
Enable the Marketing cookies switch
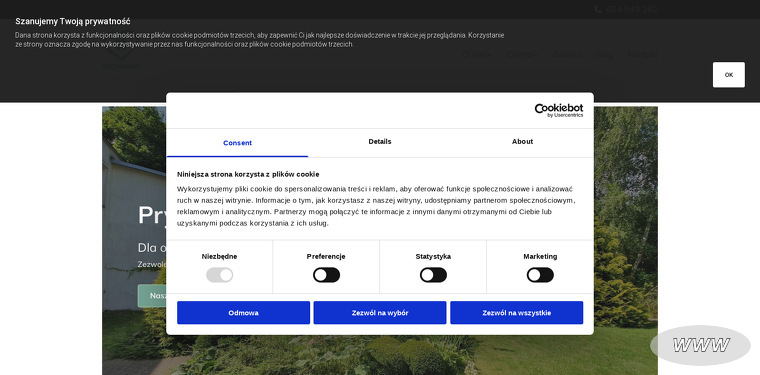click(540, 275)
